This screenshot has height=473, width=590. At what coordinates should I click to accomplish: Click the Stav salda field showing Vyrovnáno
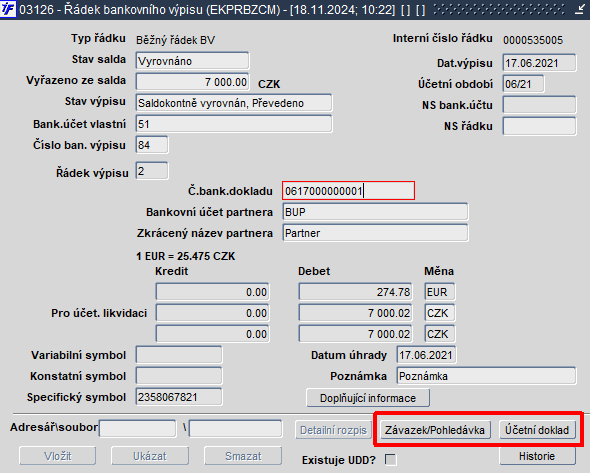[192, 61]
